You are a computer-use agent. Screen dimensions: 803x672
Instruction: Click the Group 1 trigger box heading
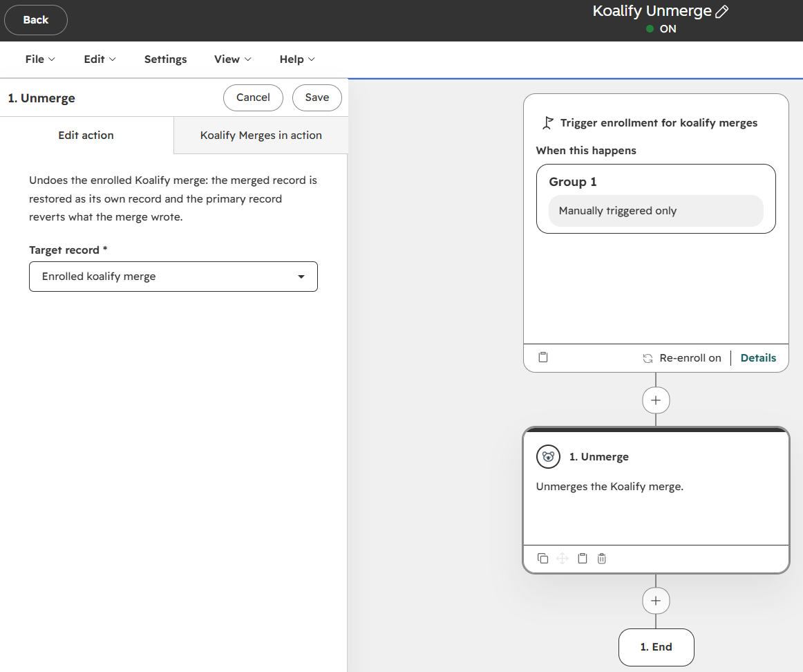573,182
